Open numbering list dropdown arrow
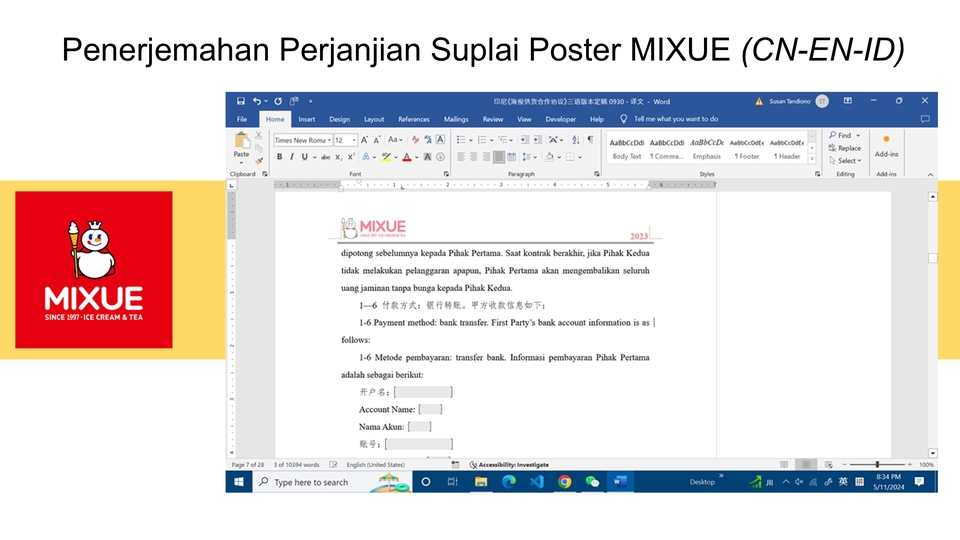 coord(492,140)
